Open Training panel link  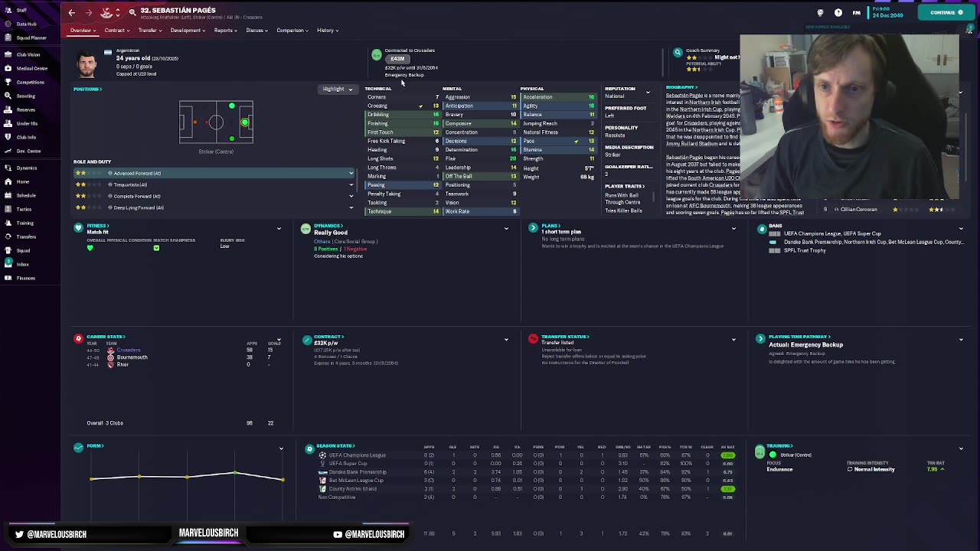[780, 445]
